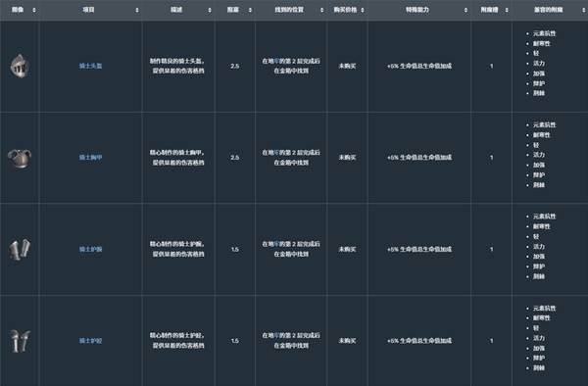588x386 pixels.
Task: Select weight value 1.5 in the third row
Action: click(235, 249)
